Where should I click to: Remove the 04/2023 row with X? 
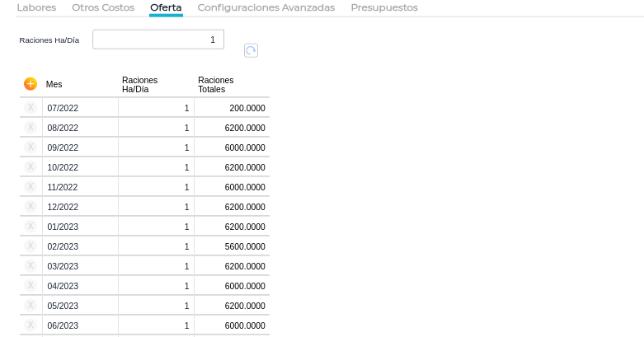coord(31,285)
